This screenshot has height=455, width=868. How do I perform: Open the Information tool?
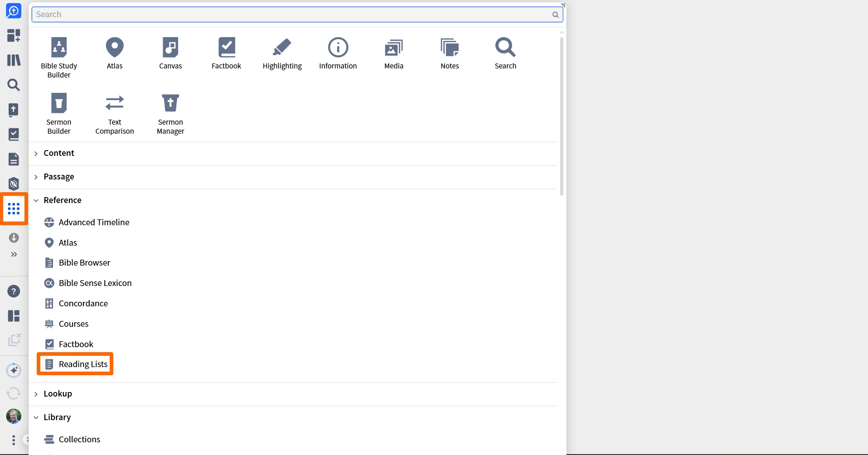coord(338,53)
